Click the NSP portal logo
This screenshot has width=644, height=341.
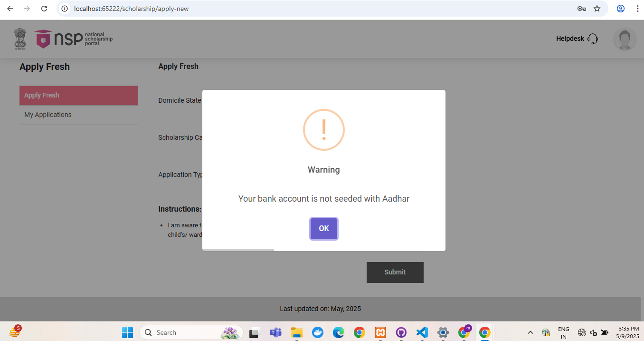click(74, 39)
